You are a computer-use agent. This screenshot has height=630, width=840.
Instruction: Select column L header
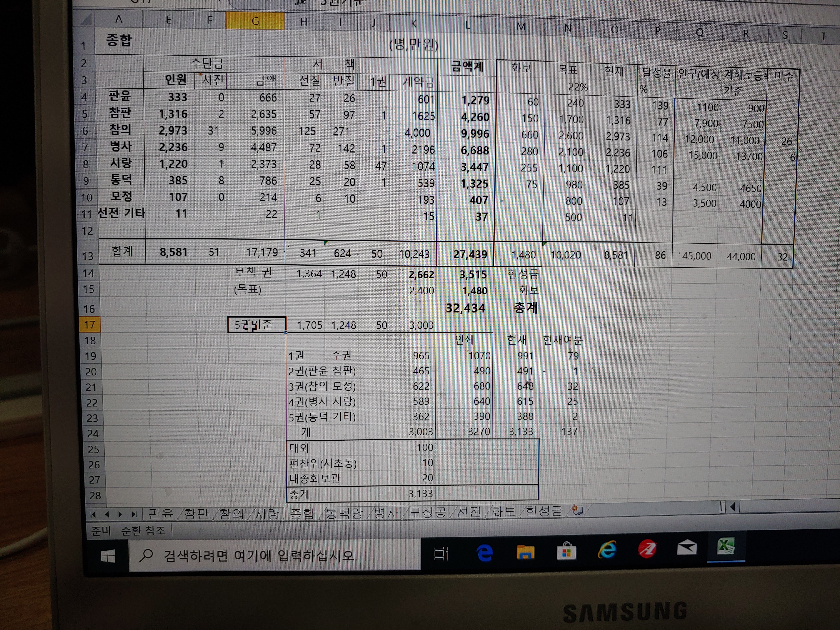(467, 25)
